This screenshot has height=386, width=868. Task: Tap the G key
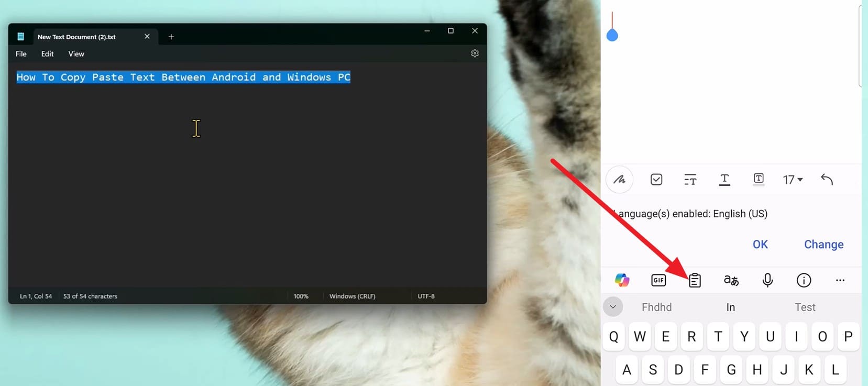pyautogui.click(x=731, y=370)
